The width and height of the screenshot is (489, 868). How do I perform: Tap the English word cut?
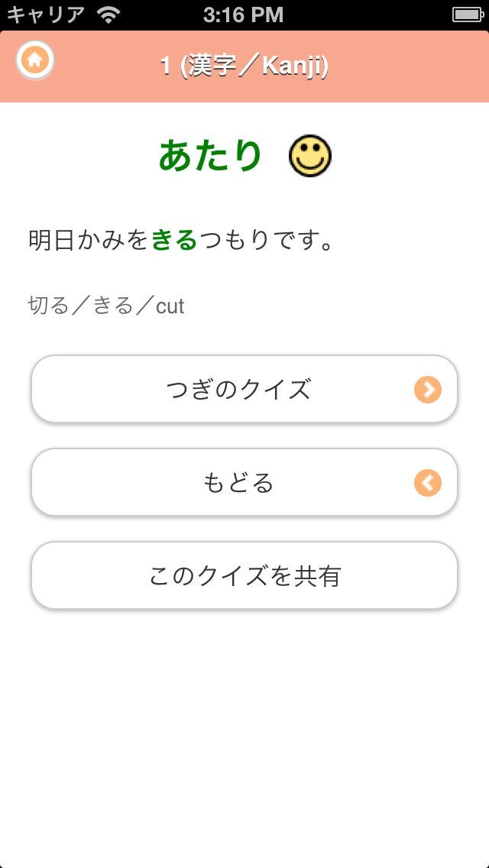170,306
